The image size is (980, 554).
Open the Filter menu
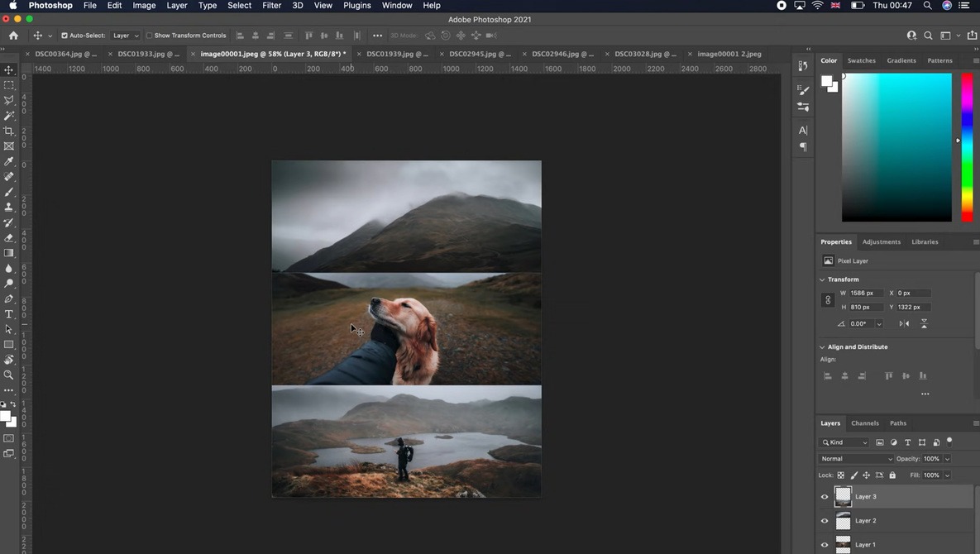pyautogui.click(x=271, y=6)
